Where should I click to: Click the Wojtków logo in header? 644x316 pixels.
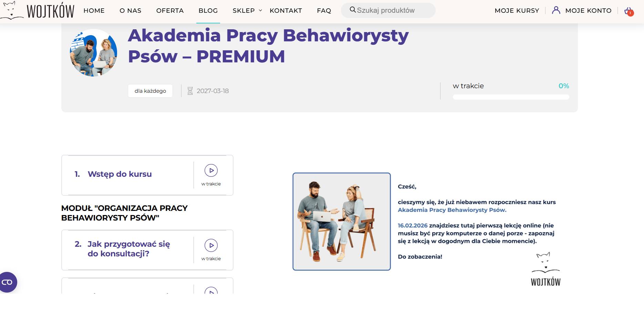pyautogui.click(x=37, y=11)
